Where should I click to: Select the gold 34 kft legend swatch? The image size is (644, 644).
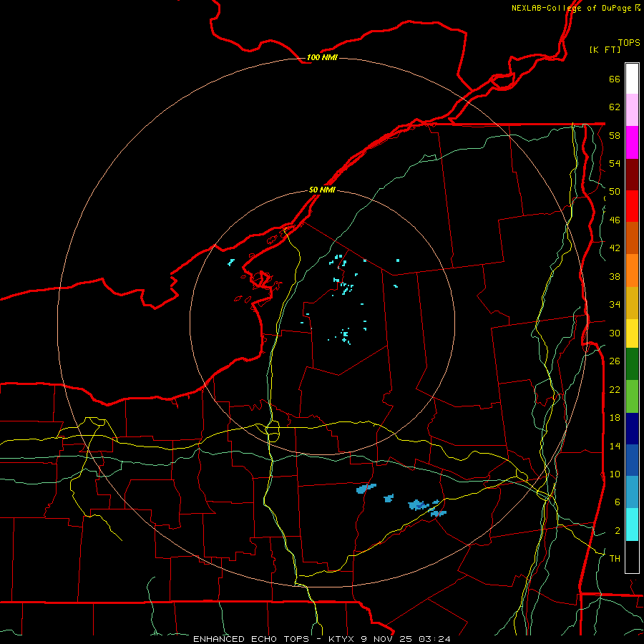pos(632,303)
